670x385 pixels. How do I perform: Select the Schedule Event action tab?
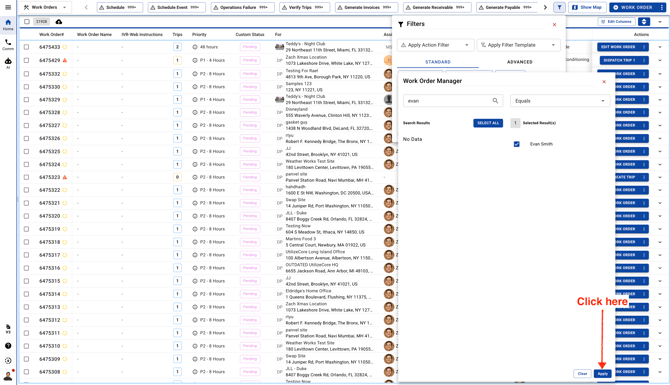pyautogui.click(x=176, y=7)
